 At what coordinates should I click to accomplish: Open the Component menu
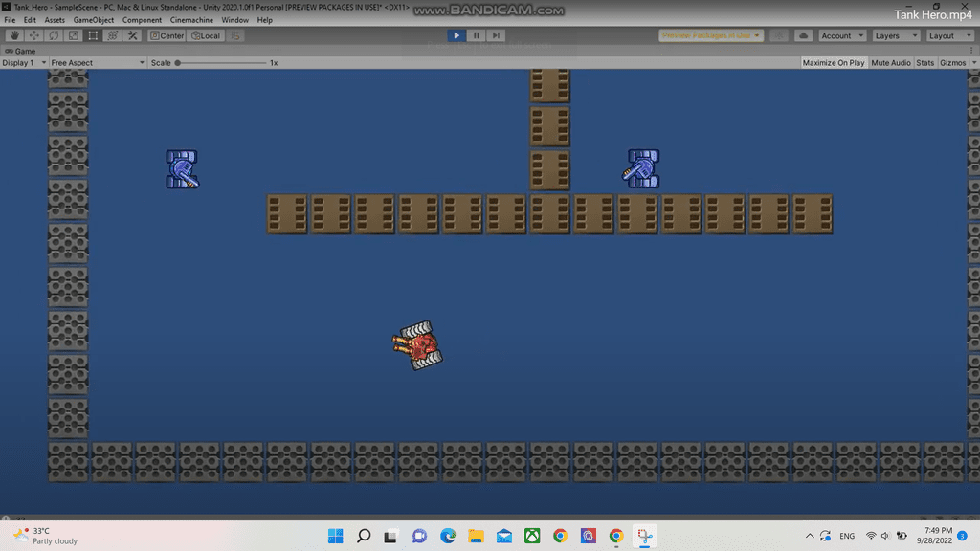click(x=142, y=20)
